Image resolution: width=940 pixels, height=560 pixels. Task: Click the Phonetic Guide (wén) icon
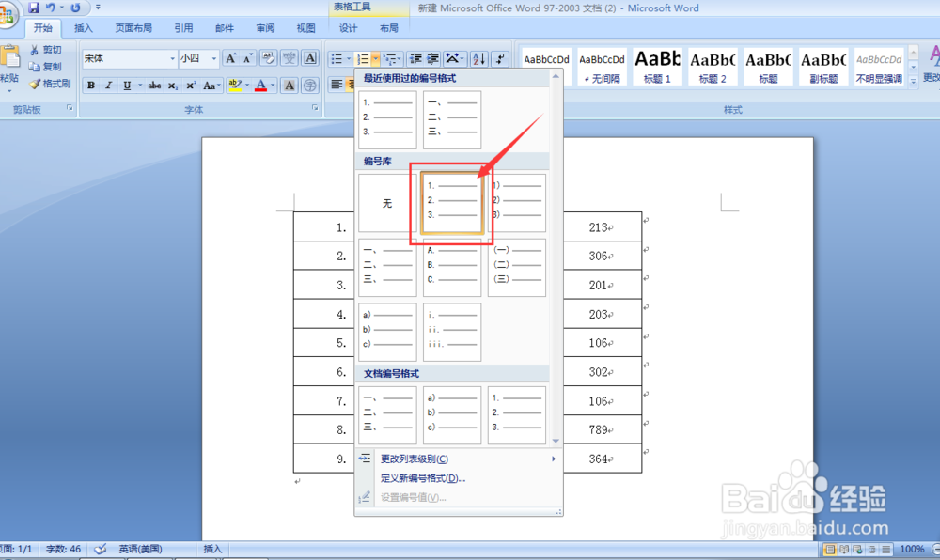[x=290, y=58]
